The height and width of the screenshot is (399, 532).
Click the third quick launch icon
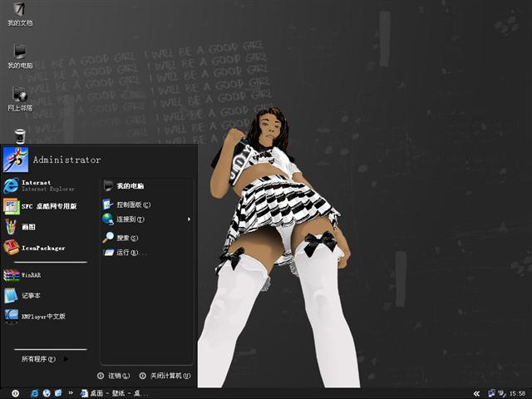coord(58,393)
